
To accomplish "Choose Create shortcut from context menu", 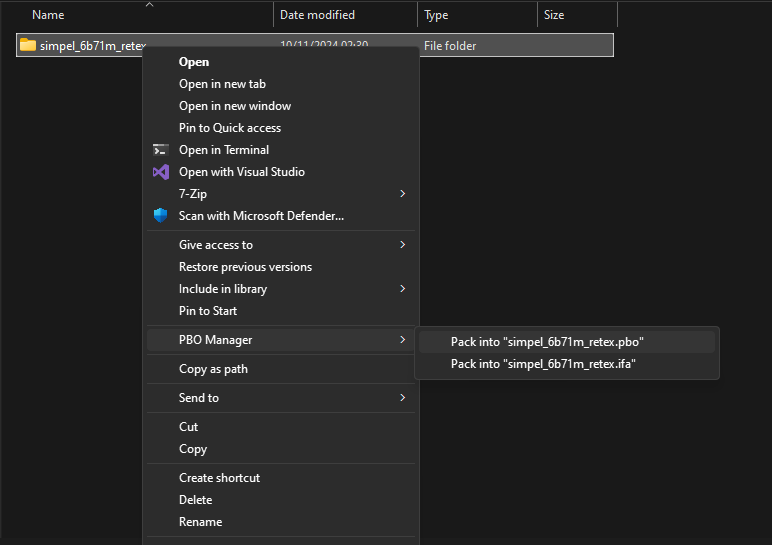I will click(x=219, y=478).
